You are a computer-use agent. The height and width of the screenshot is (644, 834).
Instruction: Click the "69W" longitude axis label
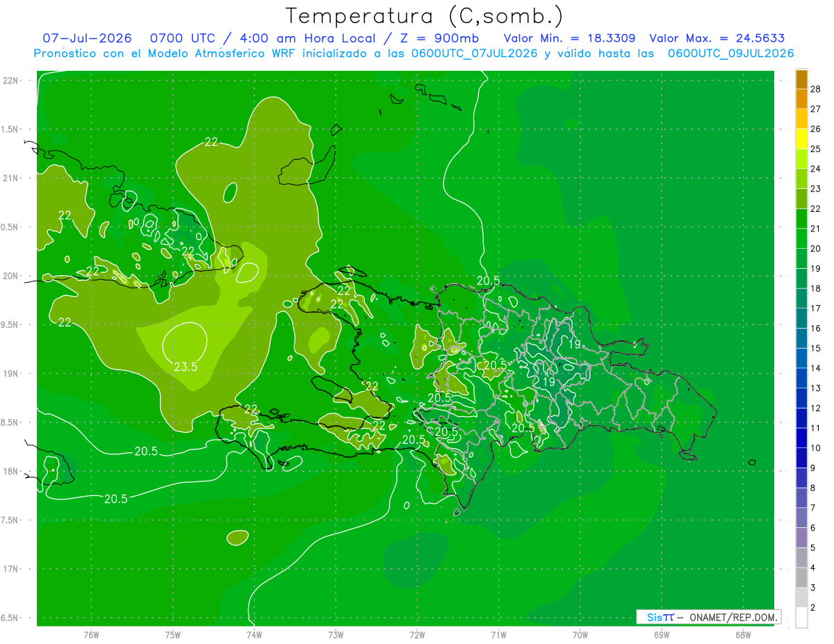662,634
